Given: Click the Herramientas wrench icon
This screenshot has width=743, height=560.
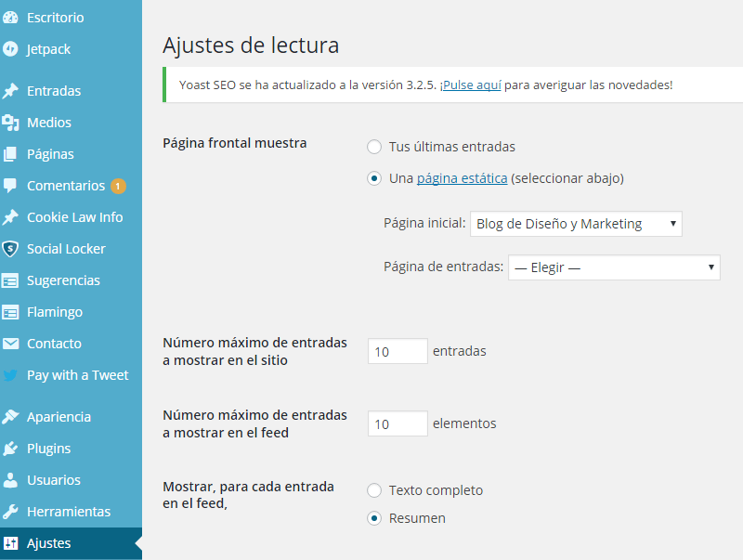Looking at the screenshot, I should (x=10, y=512).
